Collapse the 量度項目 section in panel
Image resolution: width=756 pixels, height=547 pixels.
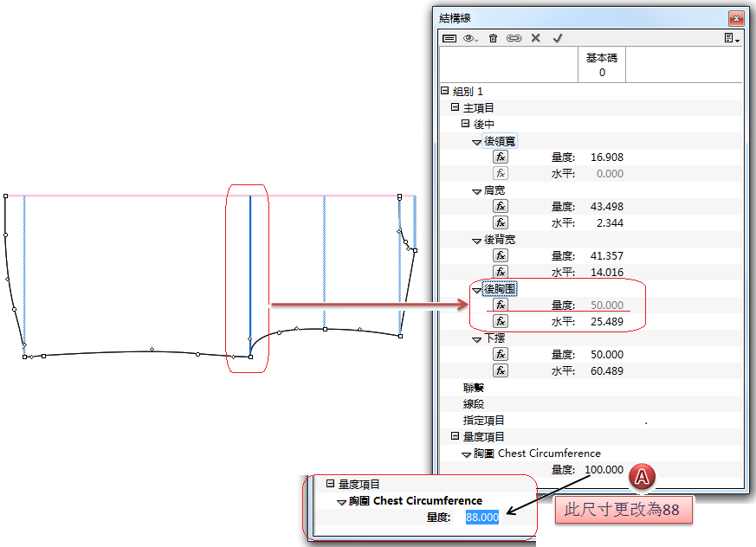click(x=455, y=436)
